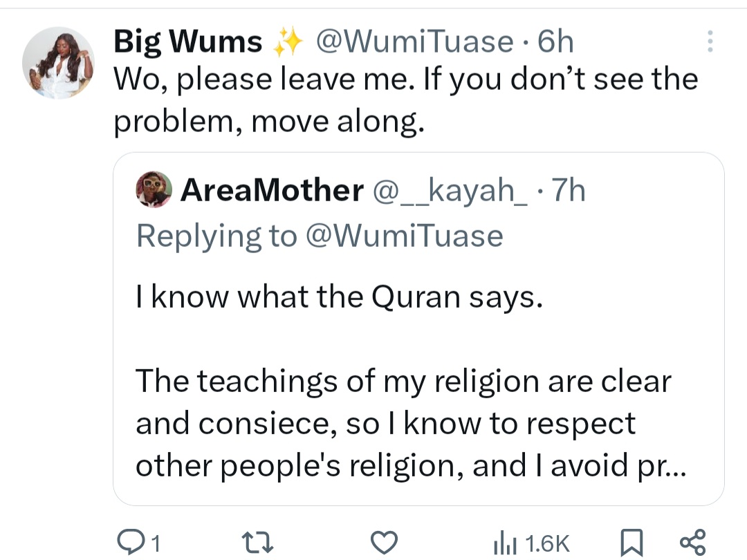Click the @WumiTuase handle in header
The height and width of the screenshot is (560, 747).
[x=414, y=43]
